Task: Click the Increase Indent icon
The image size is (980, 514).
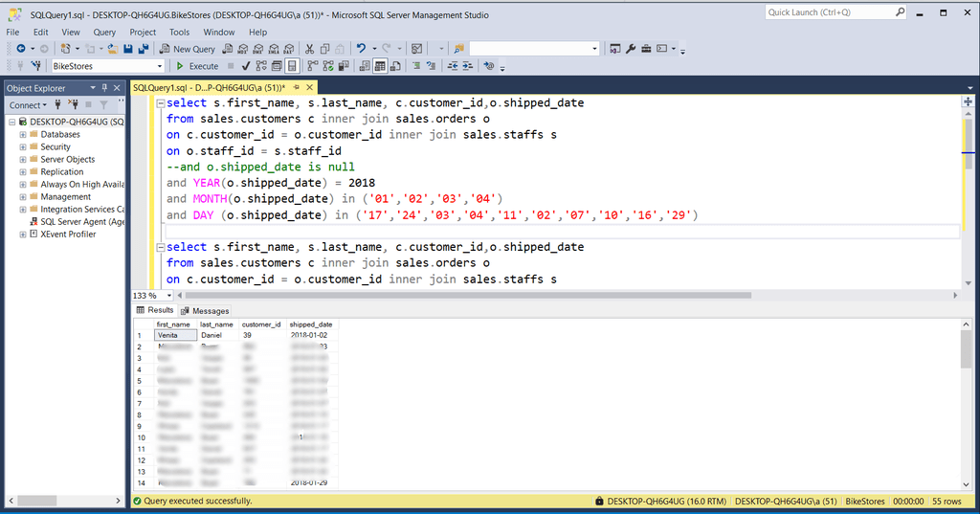Action: [x=467, y=66]
